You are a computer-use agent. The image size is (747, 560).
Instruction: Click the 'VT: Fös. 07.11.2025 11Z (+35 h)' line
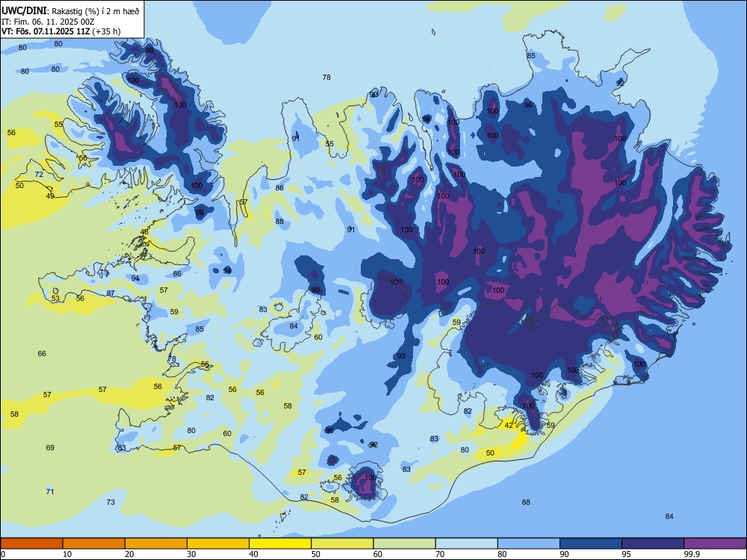click(x=61, y=31)
